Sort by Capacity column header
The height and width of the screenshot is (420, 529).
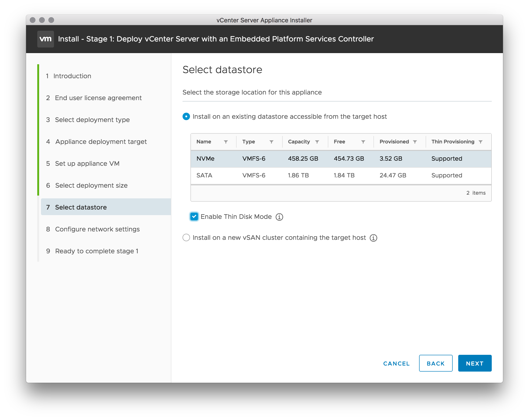coord(299,142)
